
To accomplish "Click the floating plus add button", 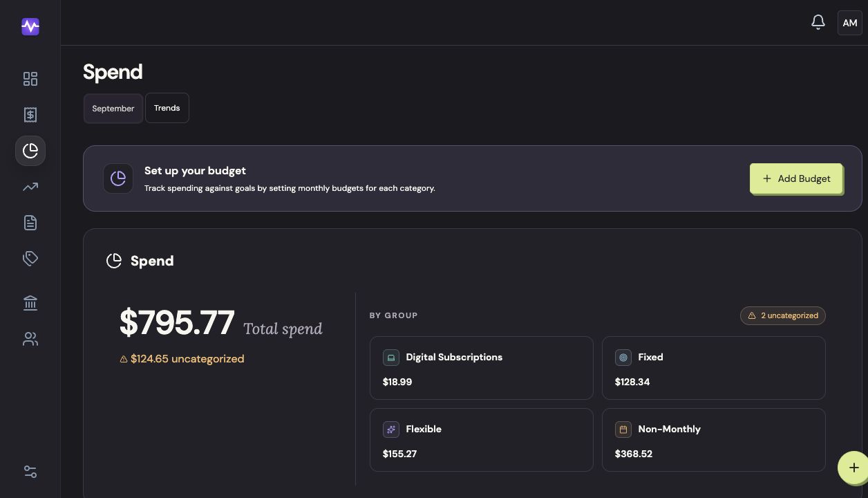I will coord(853,467).
